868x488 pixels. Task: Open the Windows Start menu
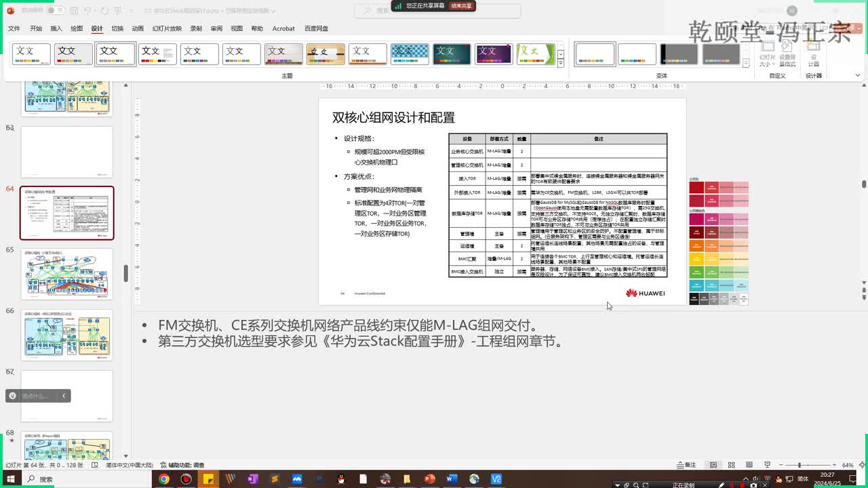[x=10, y=479]
